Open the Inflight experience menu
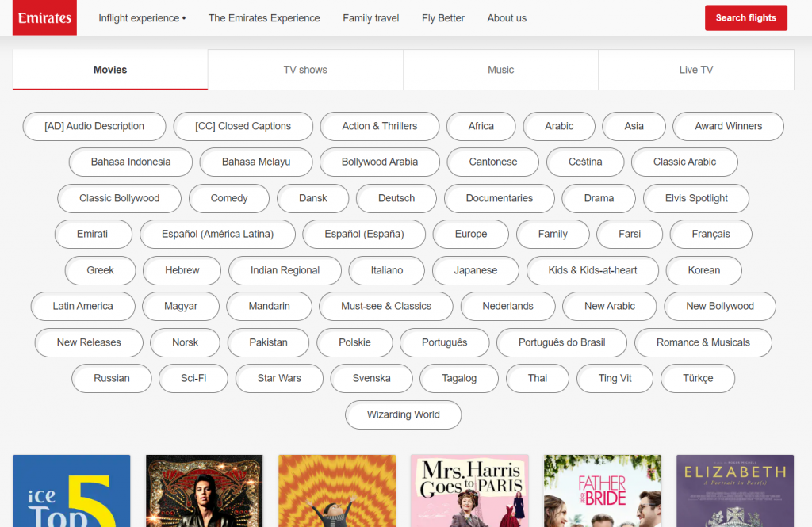This screenshot has width=812, height=527. [x=142, y=18]
